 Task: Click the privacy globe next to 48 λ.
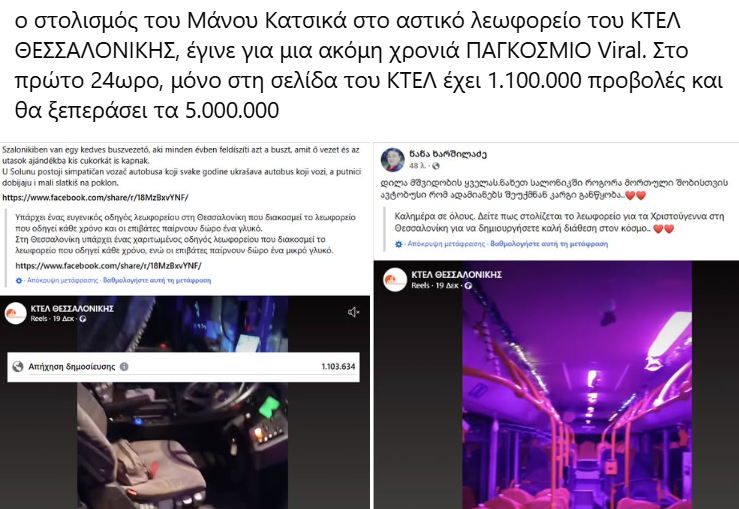point(436,166)
